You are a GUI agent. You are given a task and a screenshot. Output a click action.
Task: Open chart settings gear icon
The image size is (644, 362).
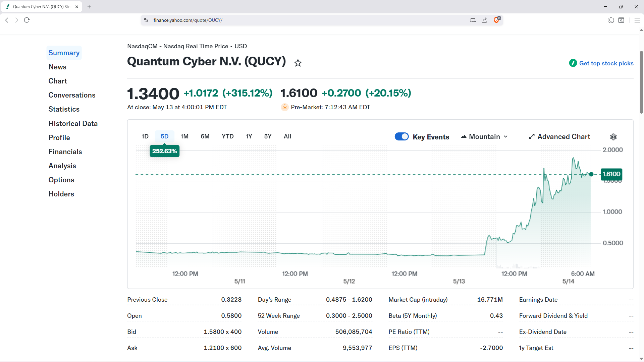tap(613, 137)
